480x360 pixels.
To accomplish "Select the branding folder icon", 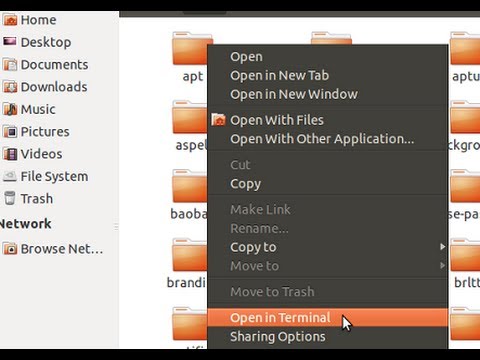I will coord(190,255).
